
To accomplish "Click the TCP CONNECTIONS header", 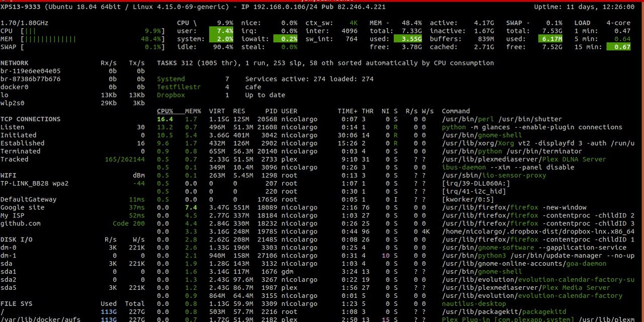I will [31, 119].
